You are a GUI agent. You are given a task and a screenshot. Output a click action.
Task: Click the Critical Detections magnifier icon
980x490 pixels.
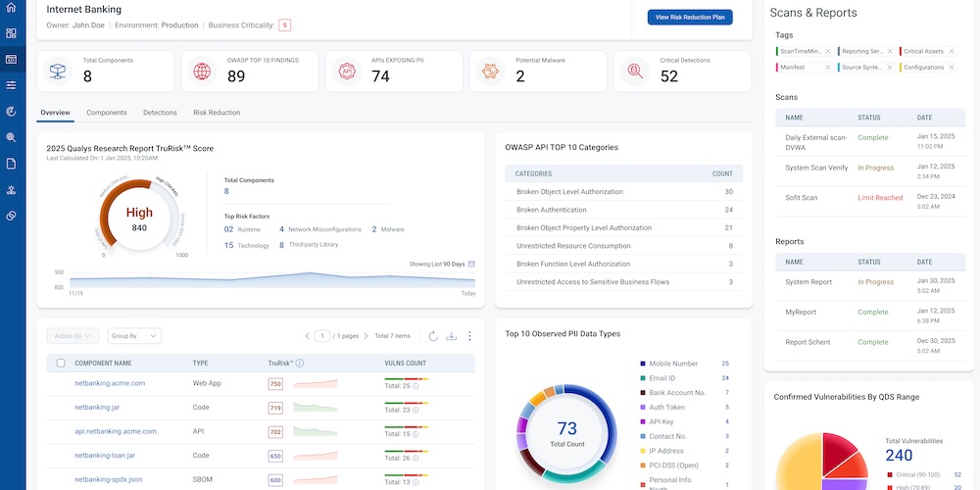(634, 72)
